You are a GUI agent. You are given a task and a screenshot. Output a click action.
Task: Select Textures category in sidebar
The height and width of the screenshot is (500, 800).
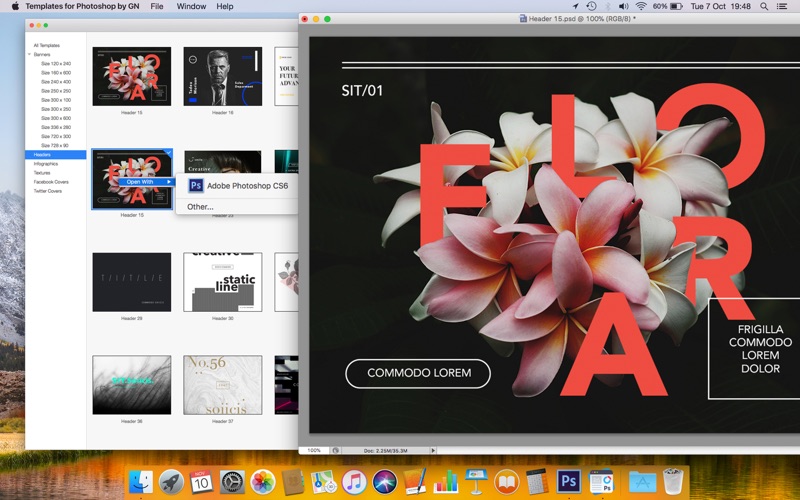[x=41, y=173]
